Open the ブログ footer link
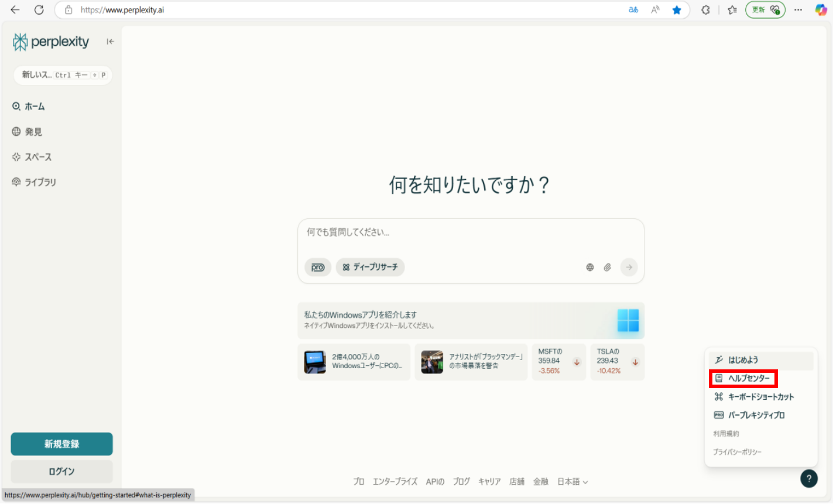This screenshot has width=833, height=504. pyautogui.click(x=461, y=482)
